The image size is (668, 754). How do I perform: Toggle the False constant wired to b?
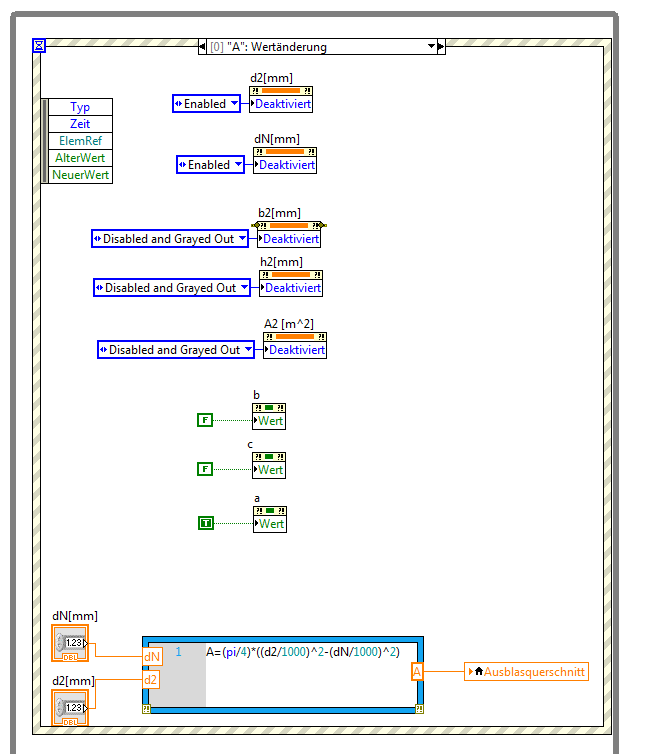click(x=205, y=420)
